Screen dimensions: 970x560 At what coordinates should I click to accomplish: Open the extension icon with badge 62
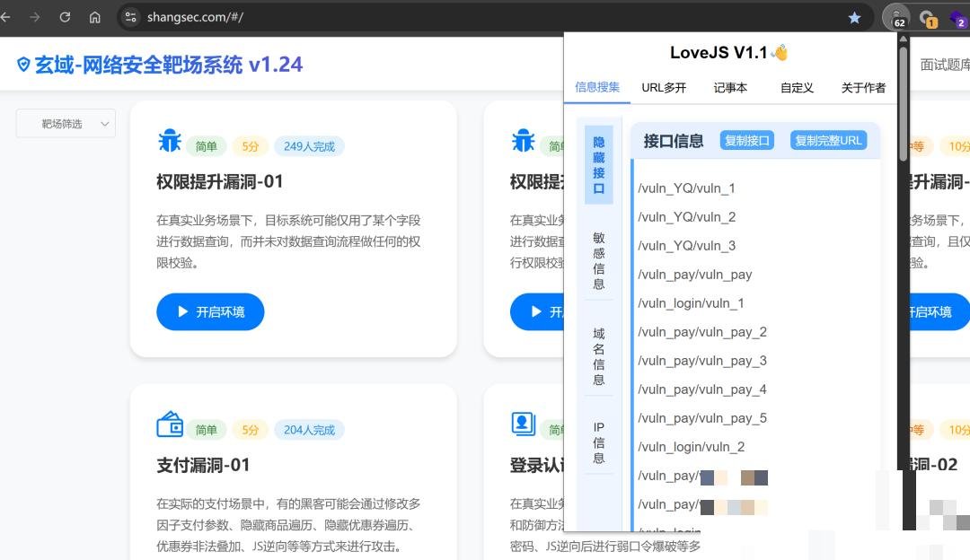(x=895, y=17)
